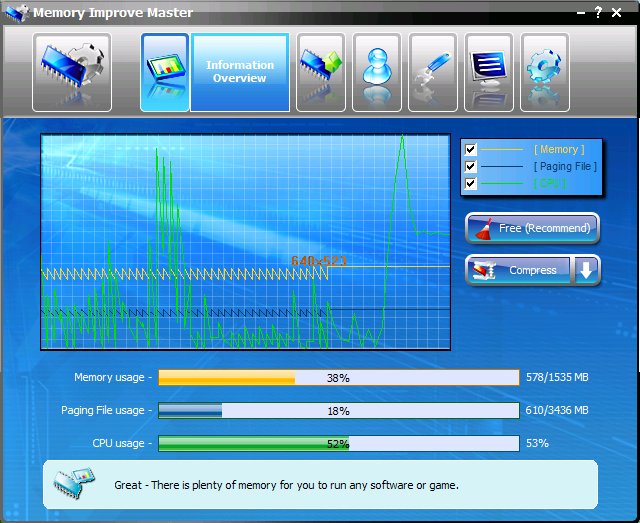The width and height of the screenshot is (640, 523).
Task: Uncheck the CPU graph line checkbox
Action: point(471,183)
